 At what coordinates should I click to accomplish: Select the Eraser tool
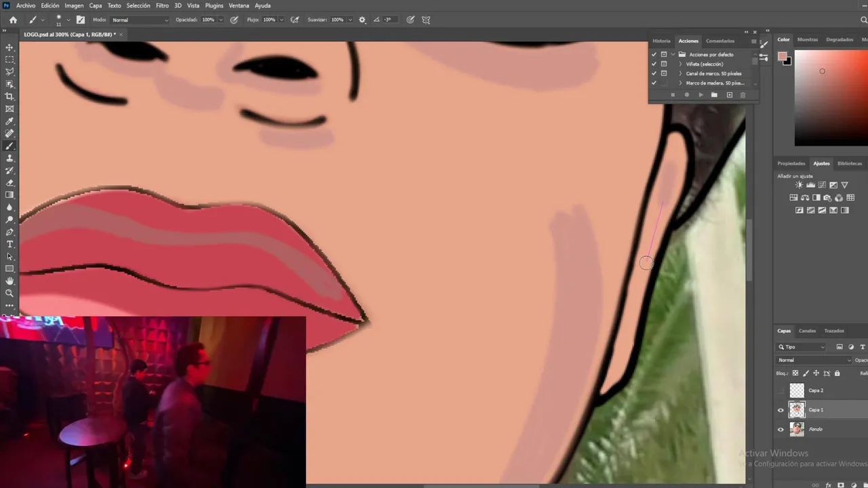(9, 183)
